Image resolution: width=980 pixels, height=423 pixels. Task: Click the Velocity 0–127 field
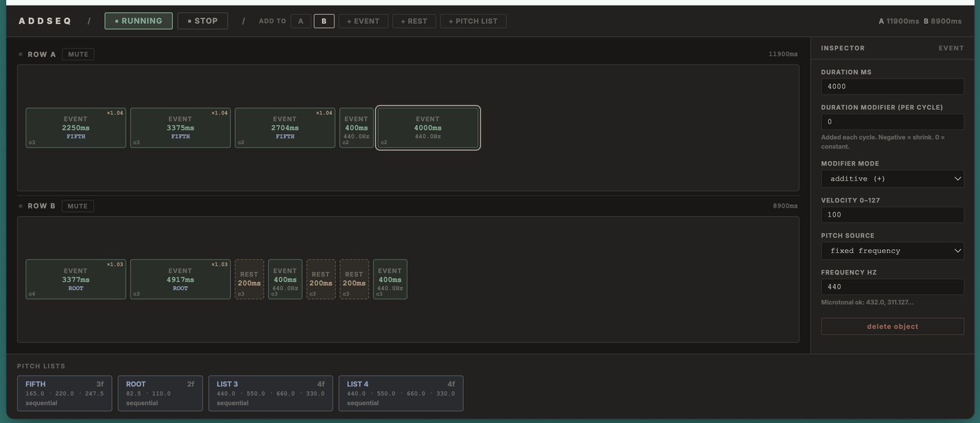coord(892,215)
